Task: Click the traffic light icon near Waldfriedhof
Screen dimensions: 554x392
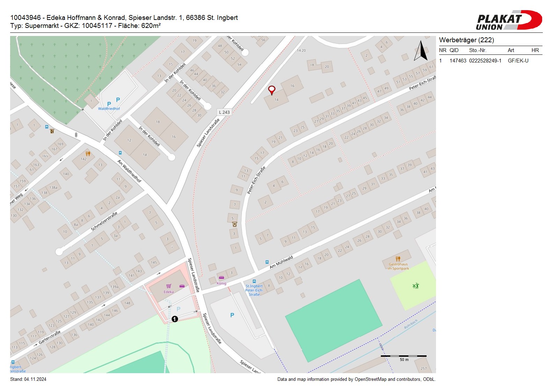Action: (x=76, y=135)
